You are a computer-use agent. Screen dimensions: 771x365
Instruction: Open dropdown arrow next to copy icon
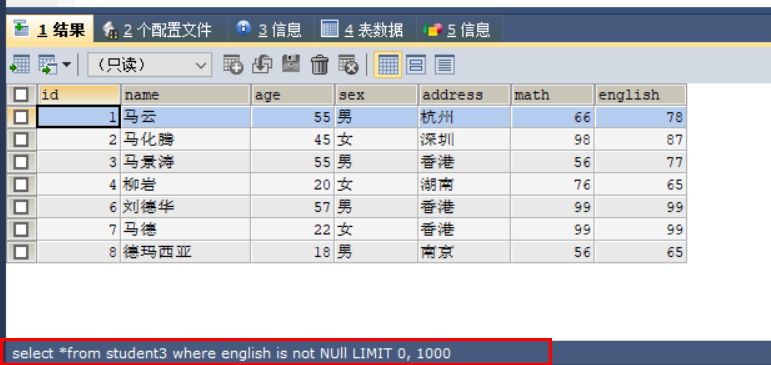tap(66, 65)
